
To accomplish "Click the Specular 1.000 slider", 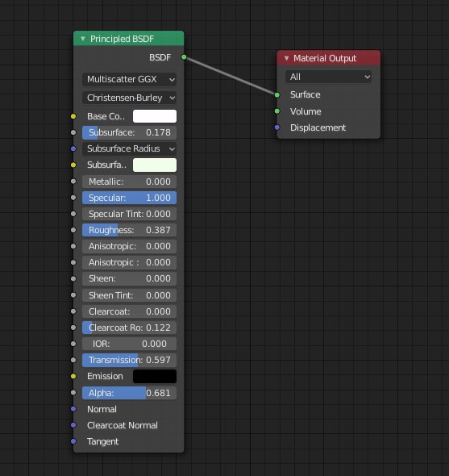I will coord(129,198).
